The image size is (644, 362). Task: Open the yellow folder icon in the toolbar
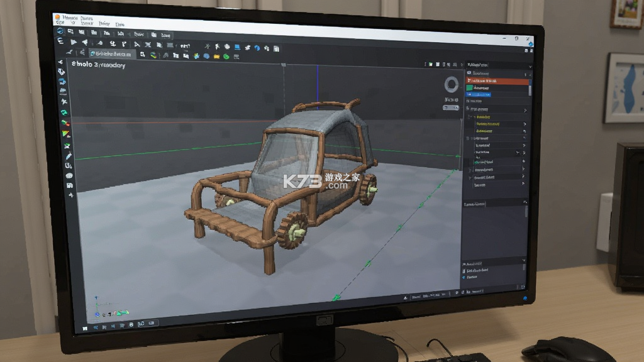point(216,57)
